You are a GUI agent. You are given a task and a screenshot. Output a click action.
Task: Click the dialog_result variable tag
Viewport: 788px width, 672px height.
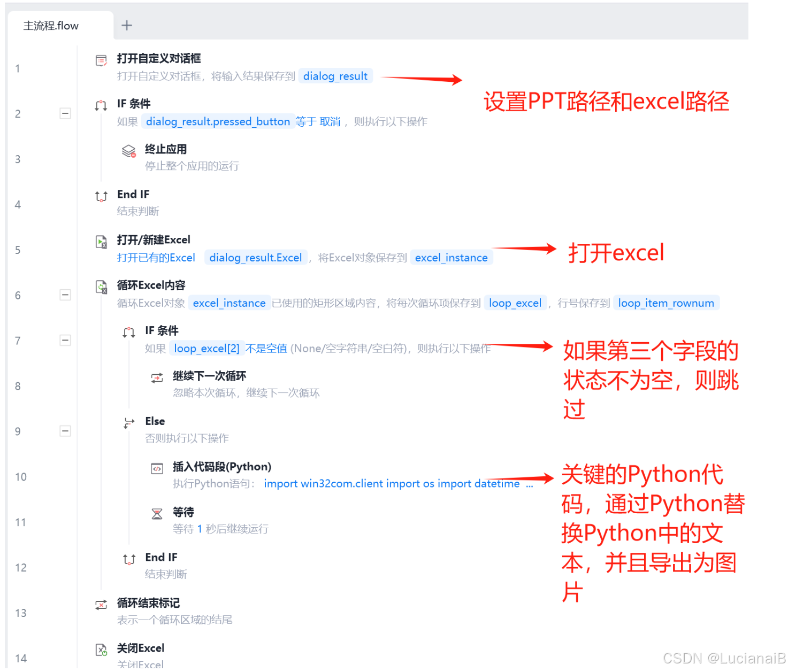335,76
